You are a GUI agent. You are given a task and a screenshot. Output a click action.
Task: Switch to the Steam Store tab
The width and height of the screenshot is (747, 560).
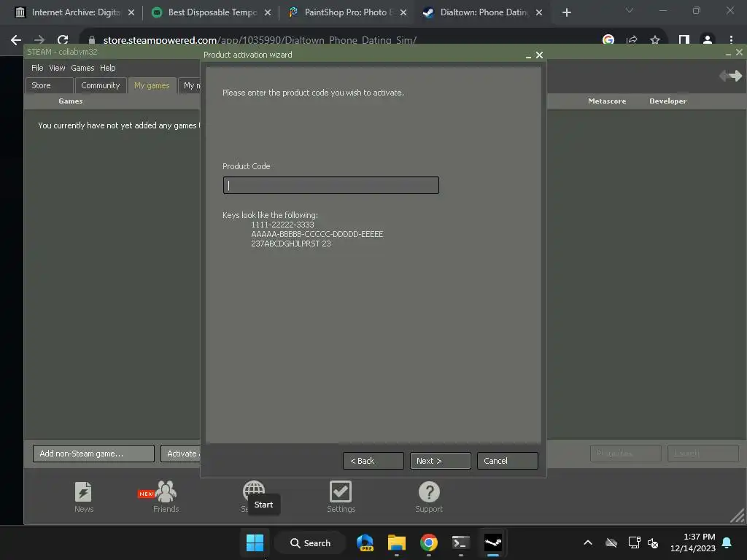49,85
